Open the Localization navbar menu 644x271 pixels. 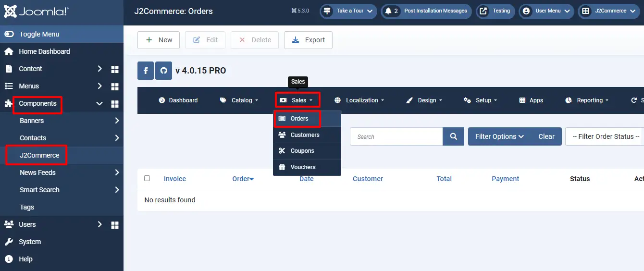coord(359,100)
